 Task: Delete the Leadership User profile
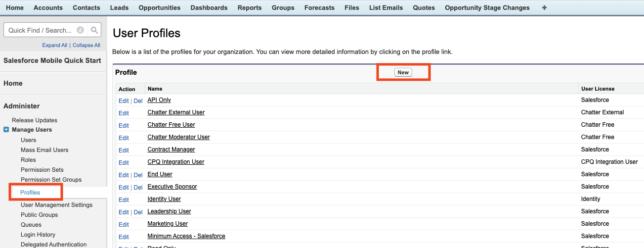point(138,212)
